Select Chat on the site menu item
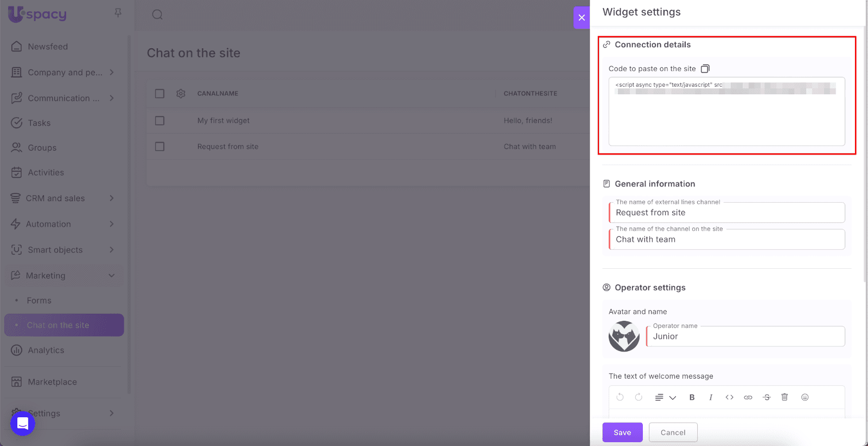This screenshot has width=868, height=446. [64, 325]
